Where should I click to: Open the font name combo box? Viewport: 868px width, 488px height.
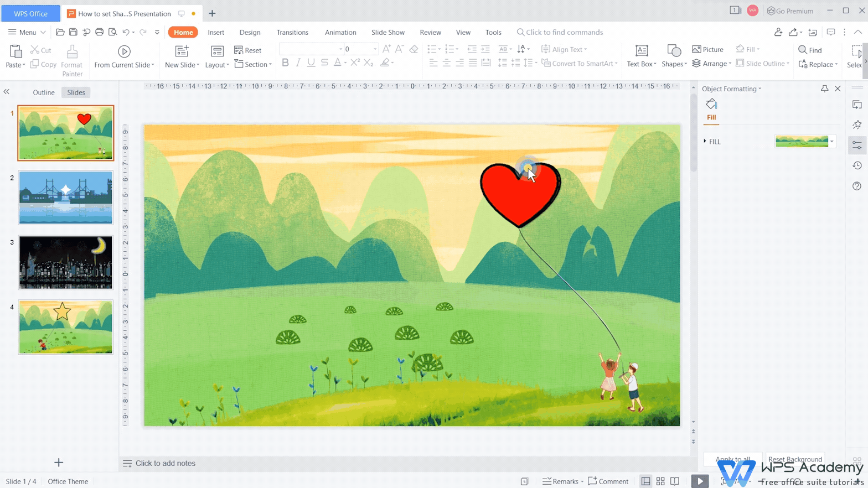[x=312, y=49]
